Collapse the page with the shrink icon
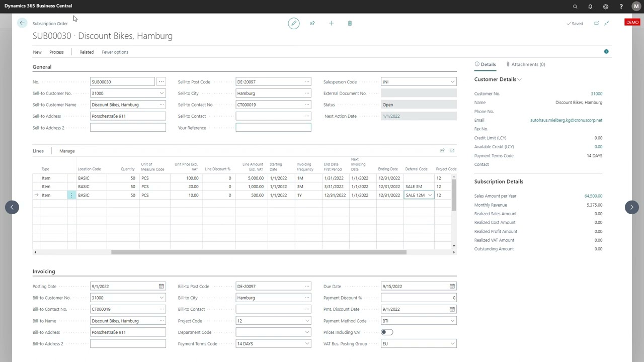Image resolution: width=644 pixels, height=362 pixels. (607, 23)
